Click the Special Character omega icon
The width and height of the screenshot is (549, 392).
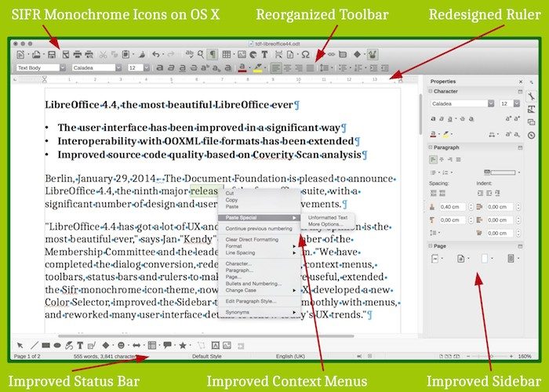point(306,54)
